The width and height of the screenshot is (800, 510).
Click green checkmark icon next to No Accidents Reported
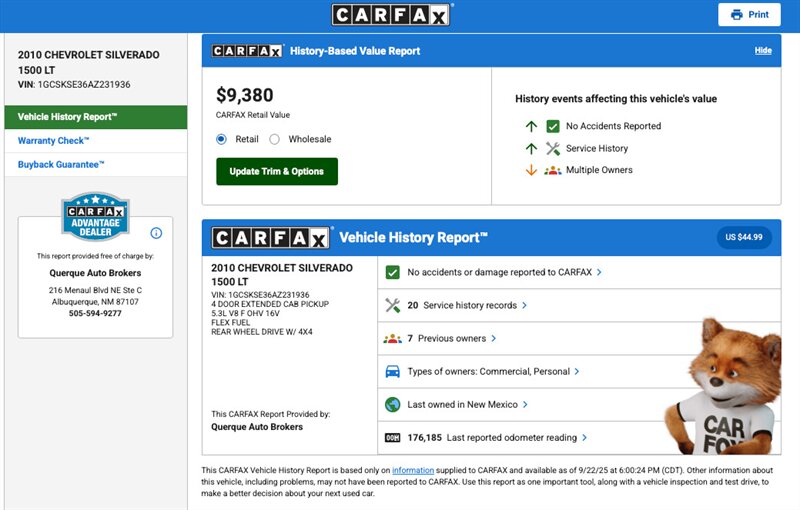click(553, 126)
